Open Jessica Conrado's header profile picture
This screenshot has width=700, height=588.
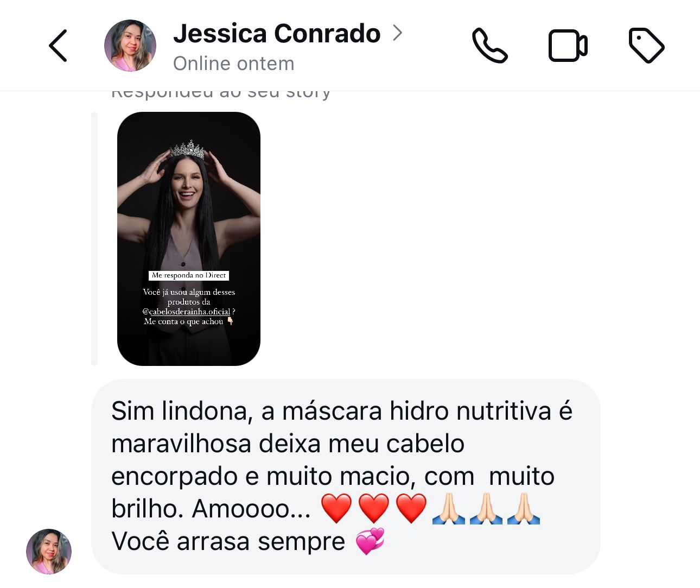[x=130, y=46]
